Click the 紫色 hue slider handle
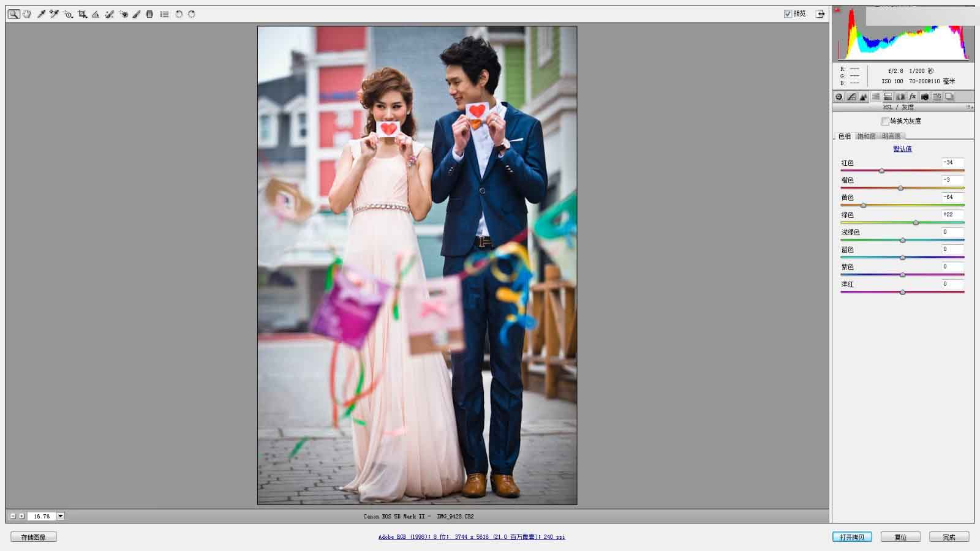The image size is (980, 551). [x=902, y=275]
